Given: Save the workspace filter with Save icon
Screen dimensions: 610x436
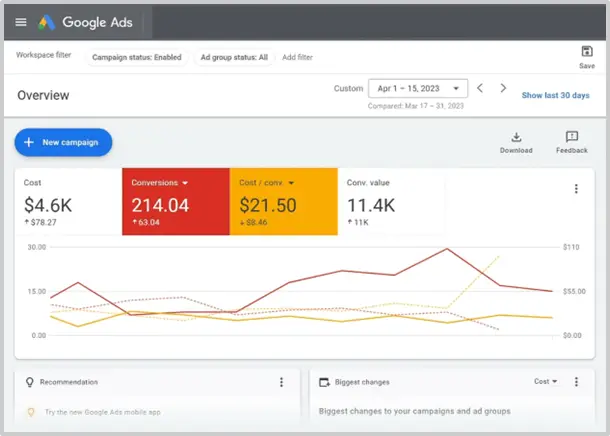Looking at the screenshot, I should [x=587, y=57].
